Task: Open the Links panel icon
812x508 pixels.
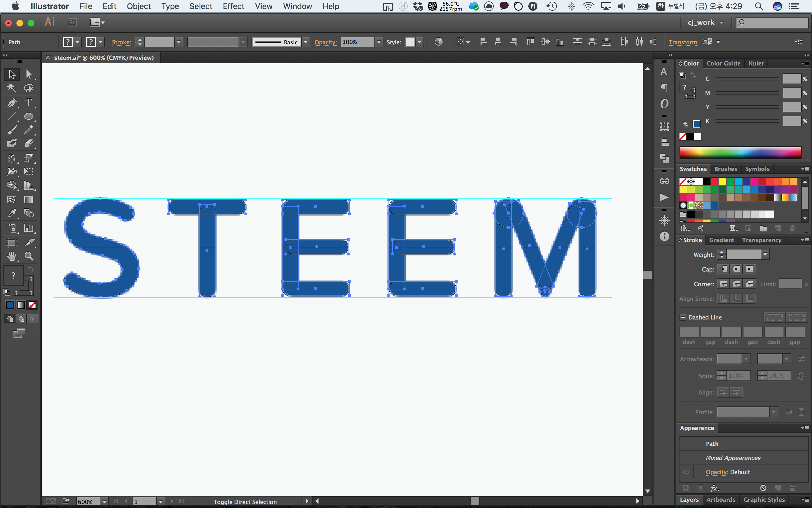Action: 664,181
